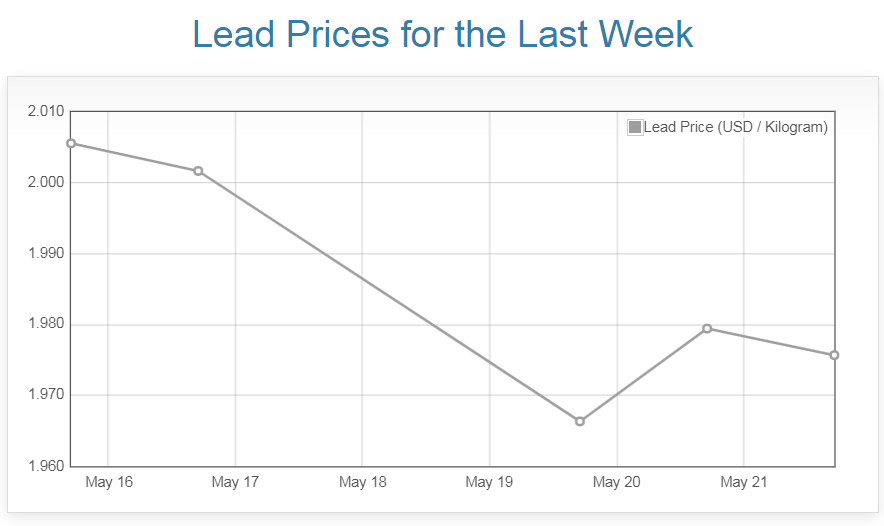Screen dimensions: 884x526
Task: Click the gray Lead Price legend swatch
Action: [635, 127]
